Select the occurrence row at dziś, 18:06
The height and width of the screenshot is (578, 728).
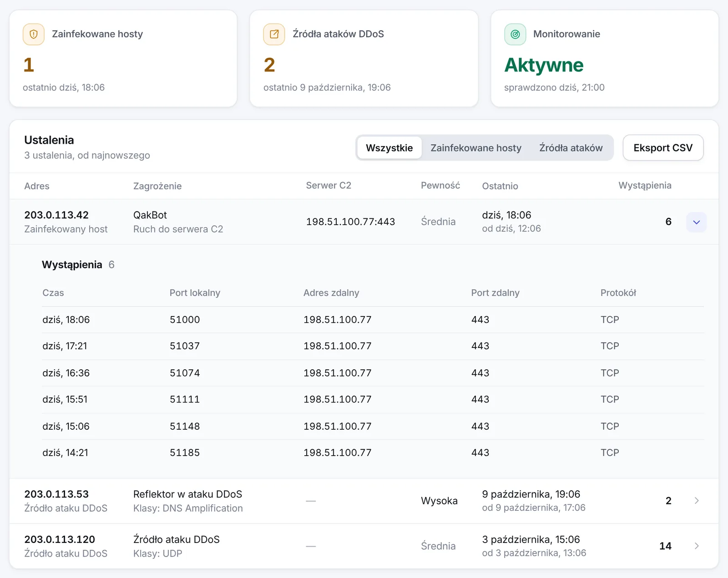point(373,320)
